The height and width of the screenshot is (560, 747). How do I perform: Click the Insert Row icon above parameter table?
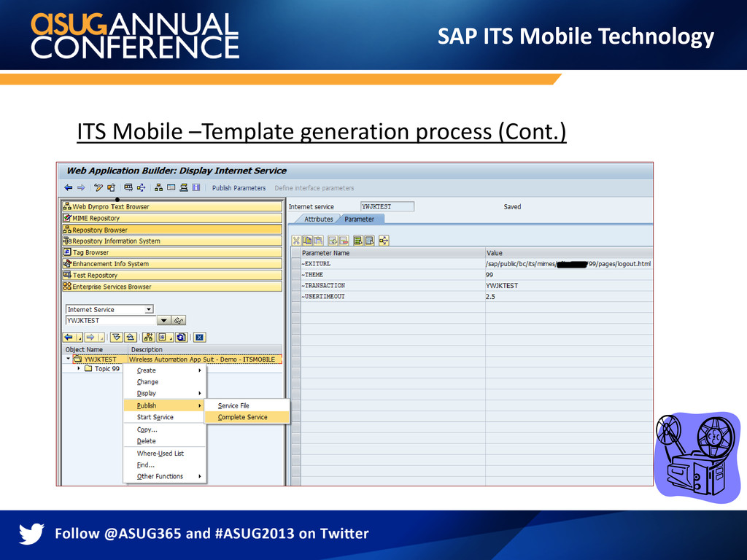pos(333,241)
